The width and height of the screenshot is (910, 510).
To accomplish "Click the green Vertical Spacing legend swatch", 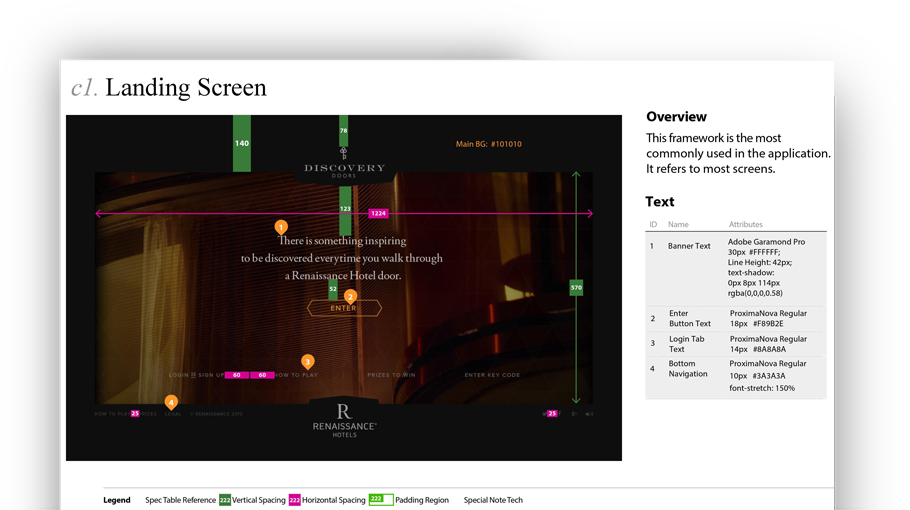I will [x=225, y=500].
